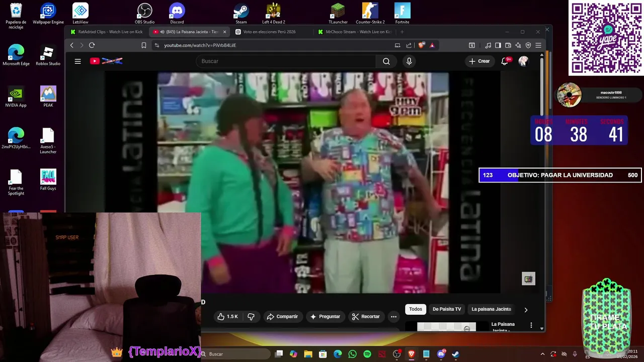Image resolution: width=644 pixels, height=362 pixels.
Task: Open the Roblox Studio desktop icon
Action: click(48, 55)
